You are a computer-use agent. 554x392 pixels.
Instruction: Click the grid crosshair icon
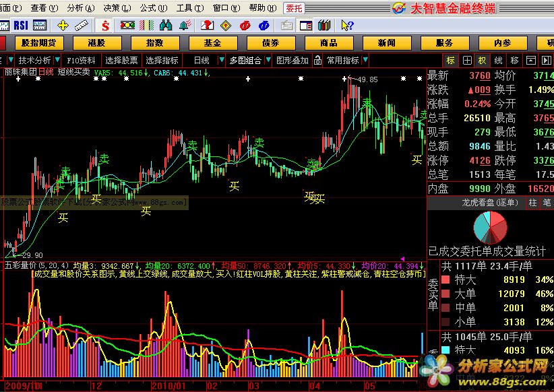[x=467, y=61]
